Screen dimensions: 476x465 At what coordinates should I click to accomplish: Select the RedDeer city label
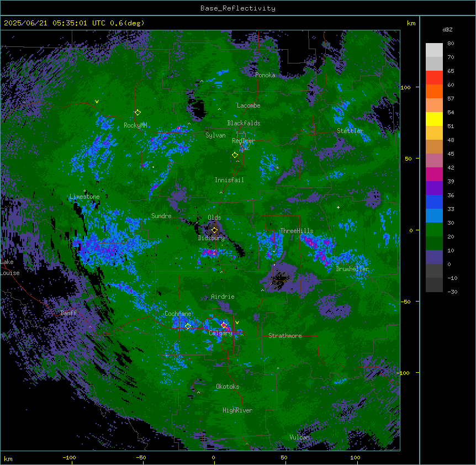coord(244,140)
